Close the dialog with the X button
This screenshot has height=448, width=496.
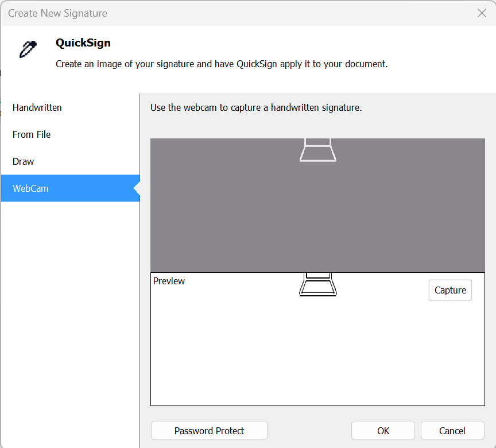[x=482, y=13]
